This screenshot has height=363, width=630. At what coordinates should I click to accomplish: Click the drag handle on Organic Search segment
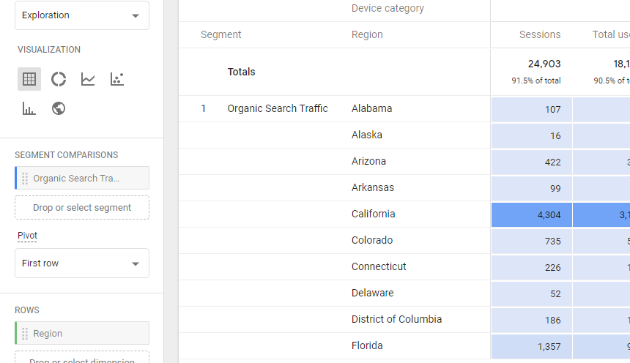(25, 178)
